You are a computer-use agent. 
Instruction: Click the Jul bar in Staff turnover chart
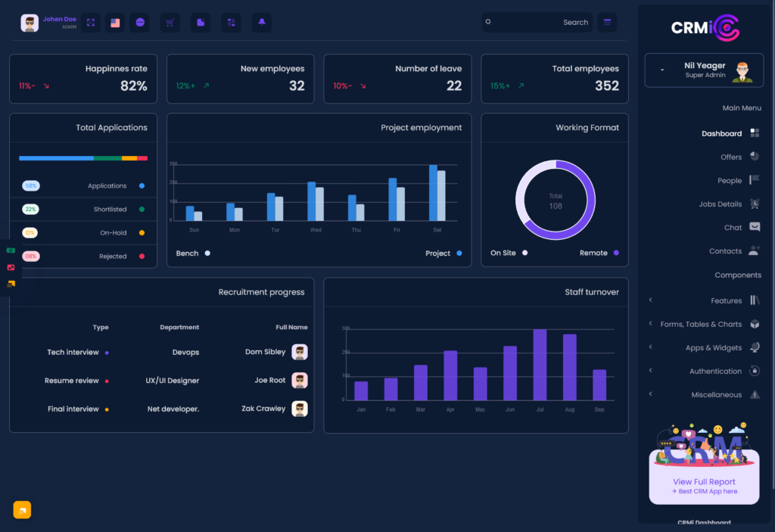click(540, 365)
